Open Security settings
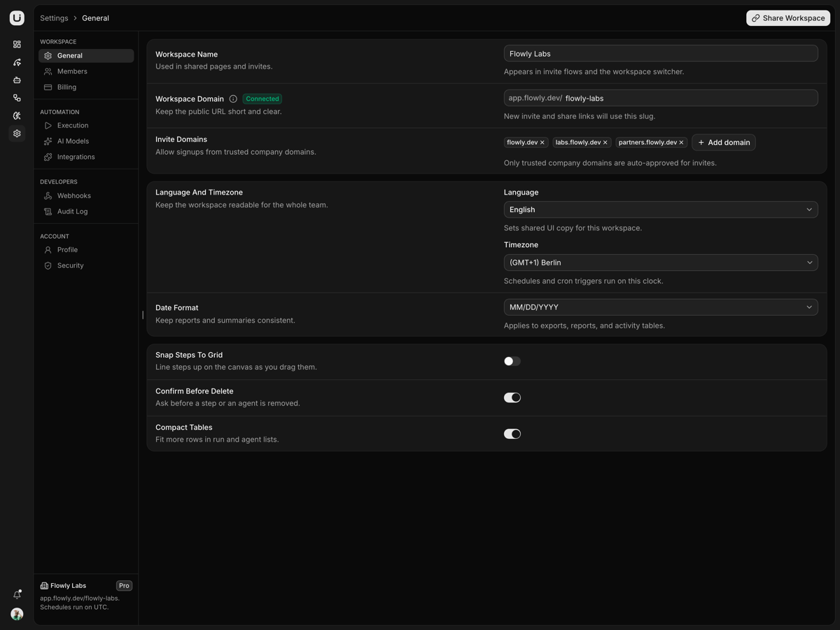The image size is (840, 630). click(86, 266)
